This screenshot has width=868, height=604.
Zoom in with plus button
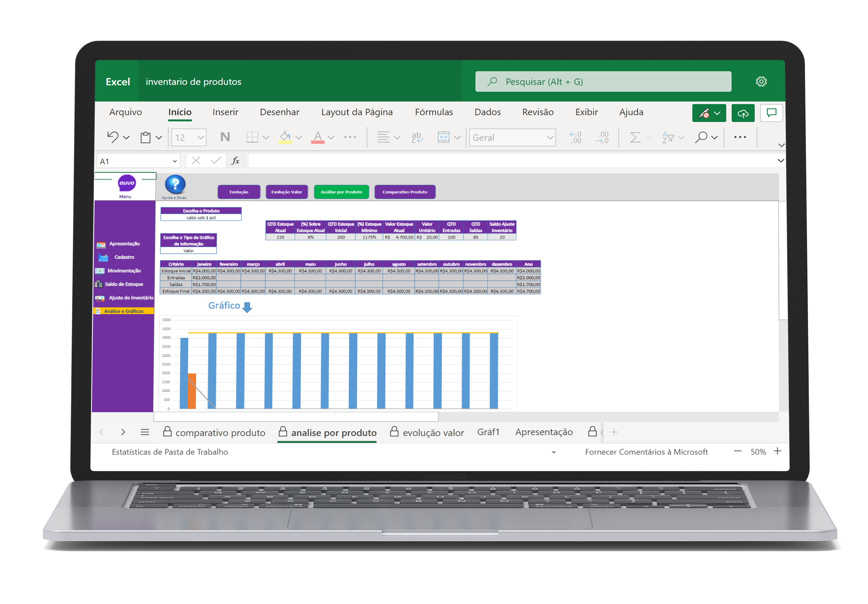tap(778, 451)
